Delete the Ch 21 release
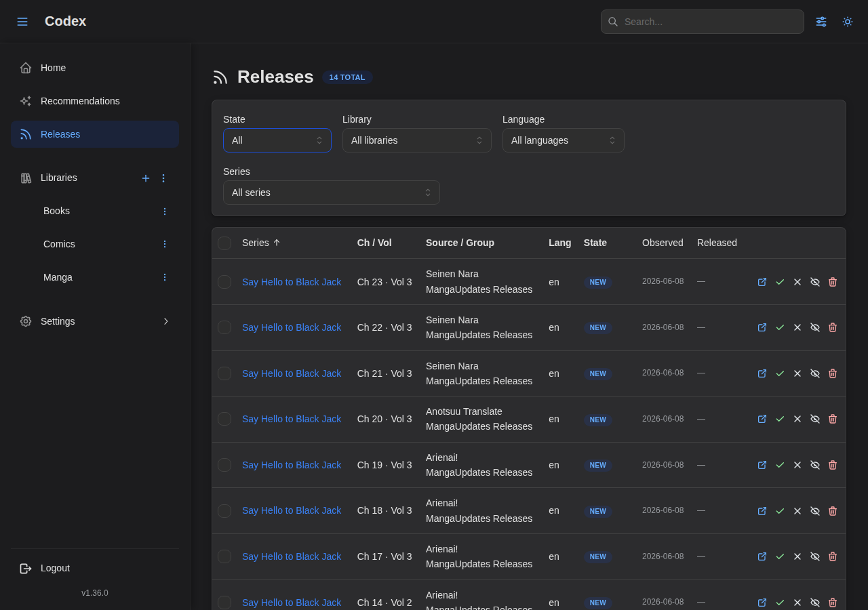 pos(833,373)
